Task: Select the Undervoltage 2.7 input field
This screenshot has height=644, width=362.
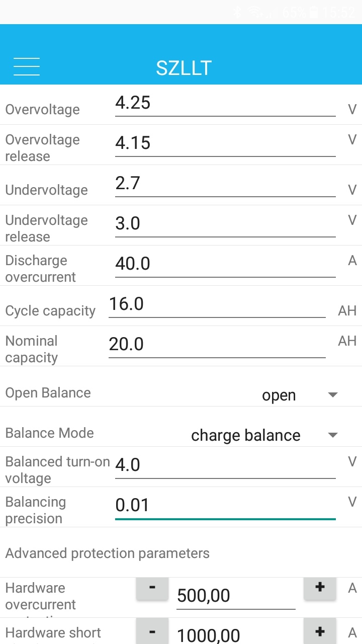Action: point(225,184)
